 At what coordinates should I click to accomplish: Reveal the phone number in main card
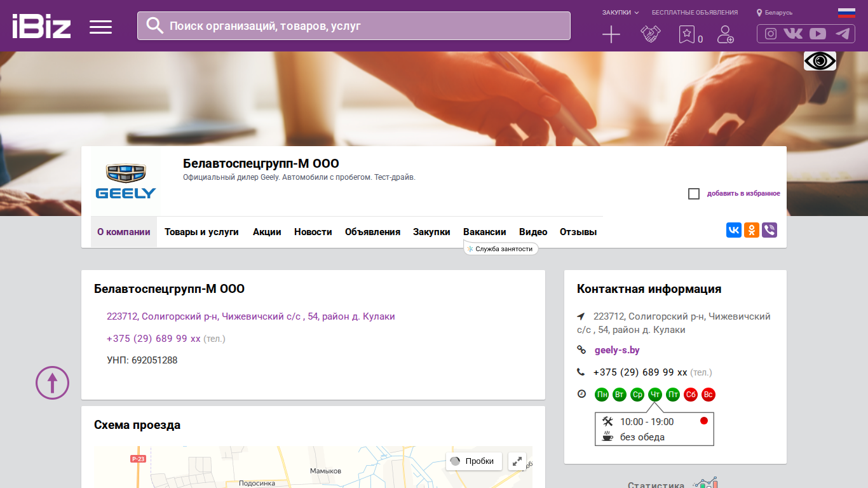(x=154, y=339)
